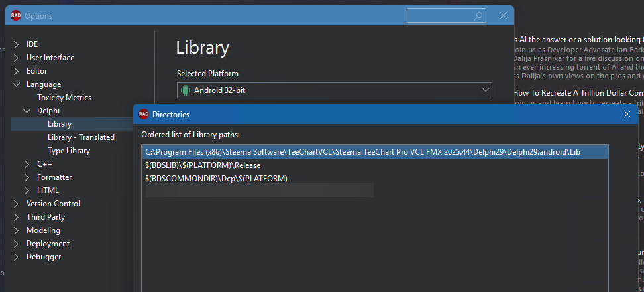
Task: Select the Debugger label
Action: coord(44,257)
